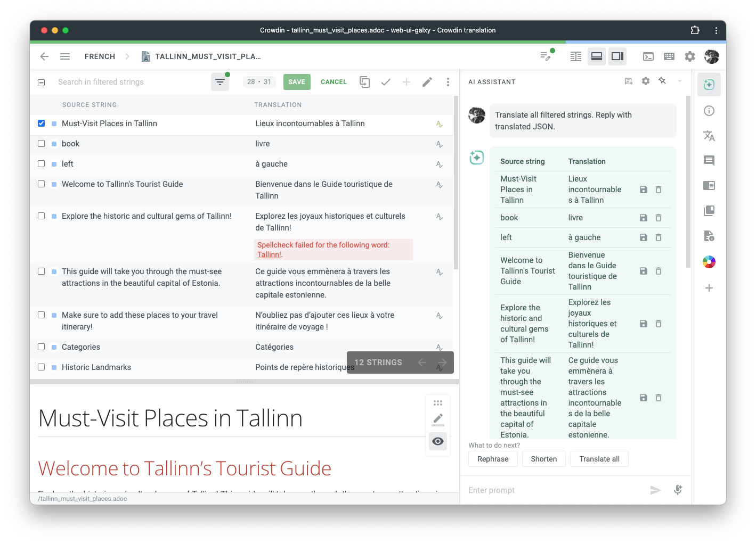Click the CANCEL button

pos(334,82)
